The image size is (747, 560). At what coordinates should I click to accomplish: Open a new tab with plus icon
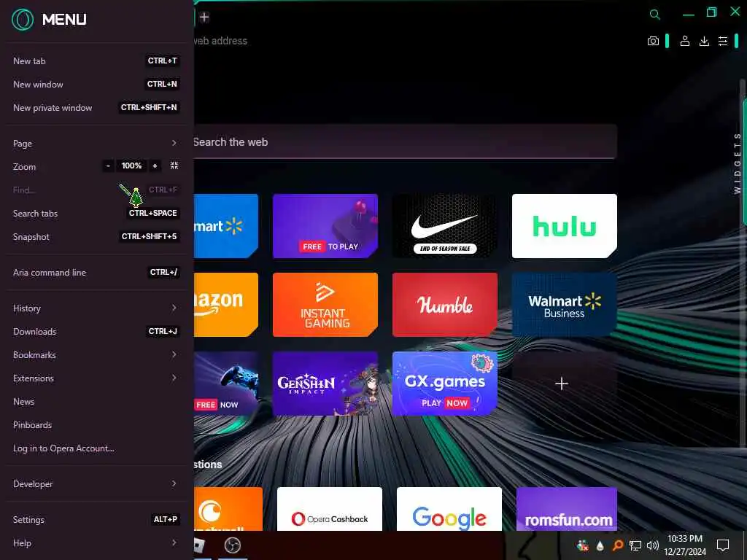coord(204,17)
